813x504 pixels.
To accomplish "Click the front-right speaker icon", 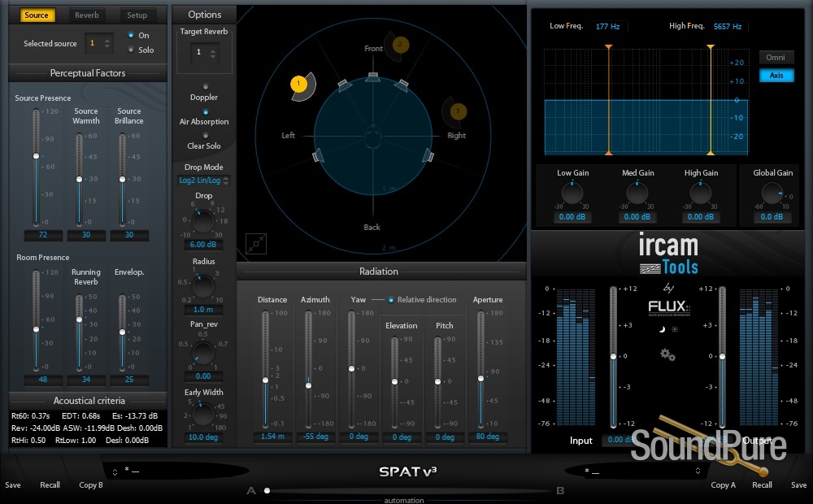I will 401,85.
